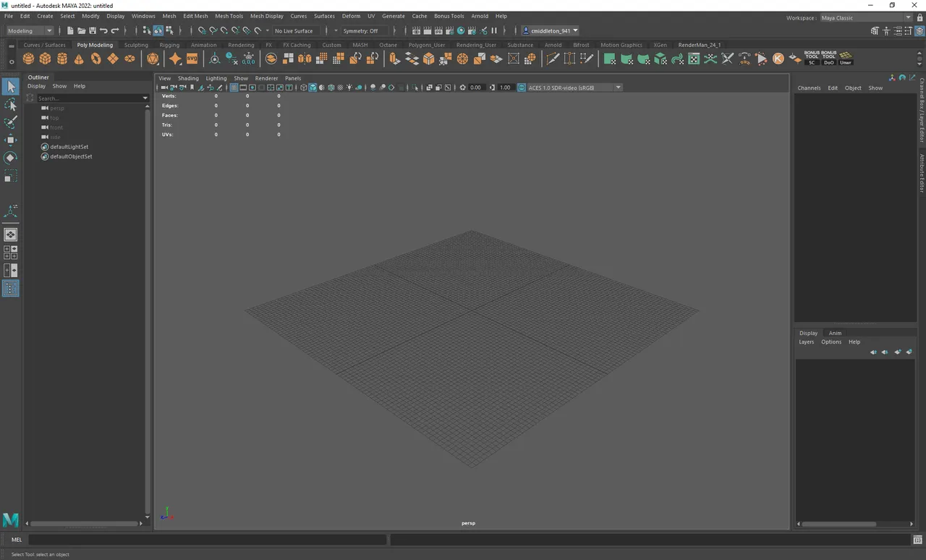Activate the Select tool in the toolbox
The height and width of the screenshot is (560, 926).
[x=11, y=87]
